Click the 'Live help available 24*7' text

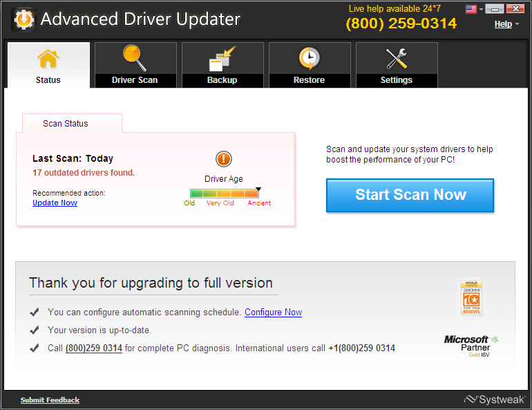[x=395, y=8]
